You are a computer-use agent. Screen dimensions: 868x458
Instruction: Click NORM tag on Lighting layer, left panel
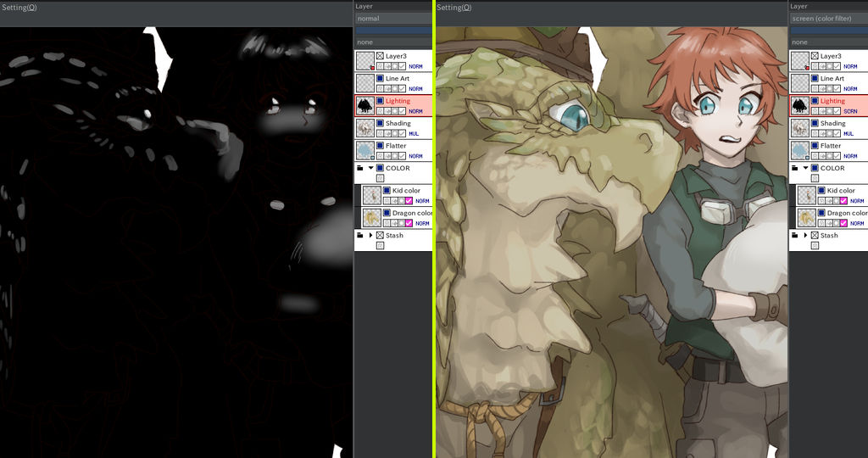point(415,111)
